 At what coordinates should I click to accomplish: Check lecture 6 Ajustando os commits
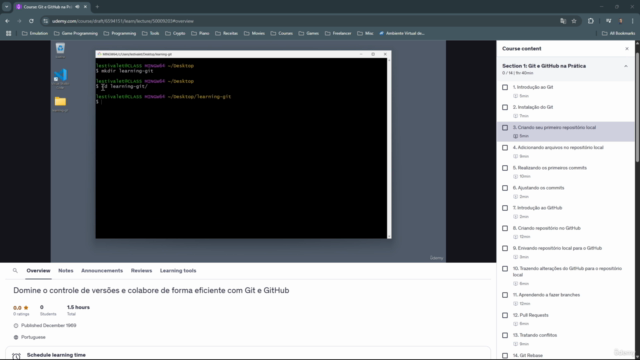coord(505,188)
